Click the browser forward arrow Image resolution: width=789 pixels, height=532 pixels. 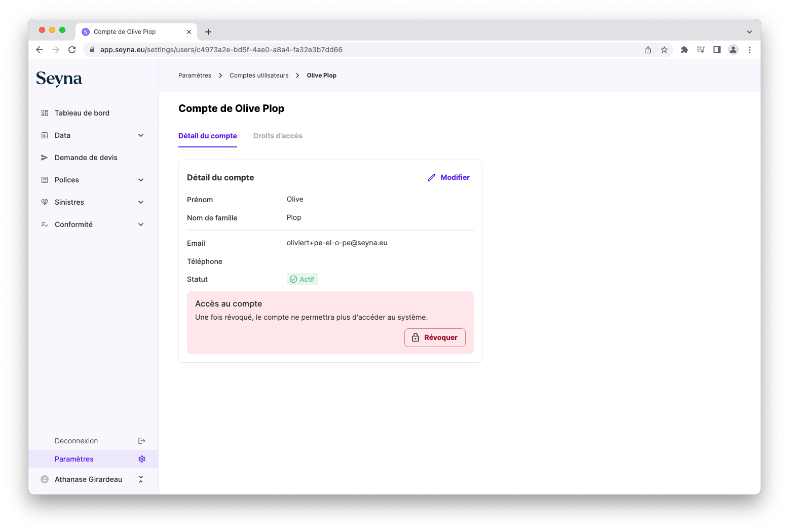(x=56, y=50)
